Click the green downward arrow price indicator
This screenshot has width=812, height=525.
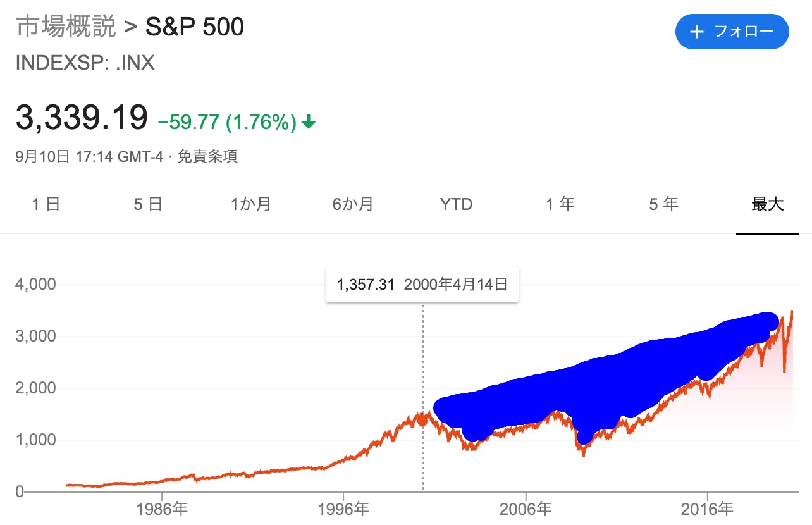click(x=309, y=121)
